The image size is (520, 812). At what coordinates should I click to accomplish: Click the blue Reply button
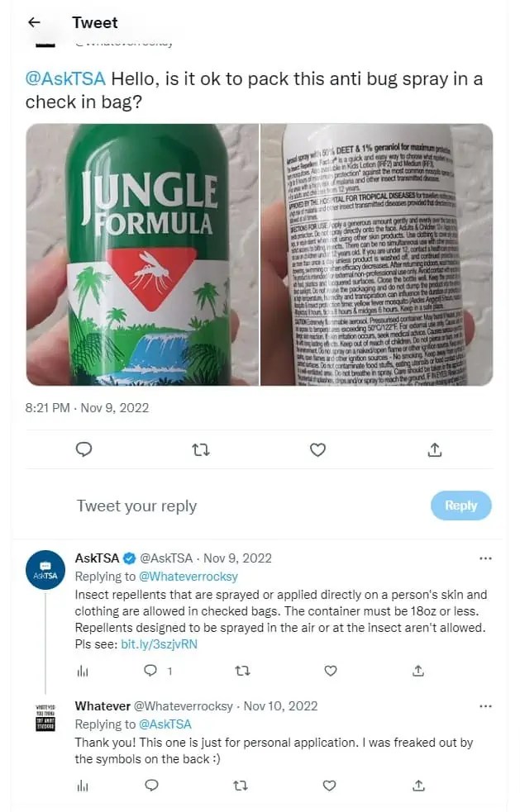[x=461, y=506]
